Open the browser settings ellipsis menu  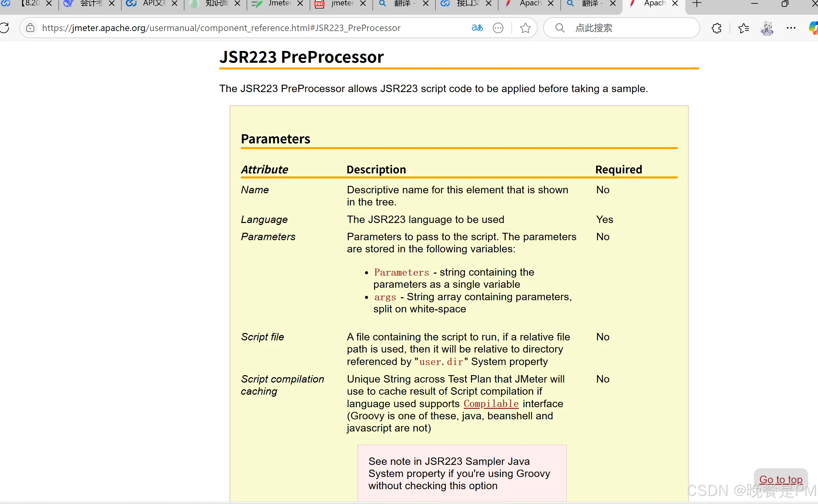(791, 28)
